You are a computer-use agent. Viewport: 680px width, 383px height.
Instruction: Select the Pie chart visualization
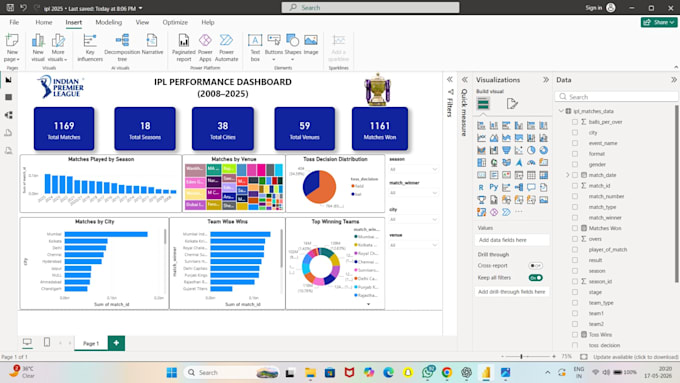click(x=531, y=150)
